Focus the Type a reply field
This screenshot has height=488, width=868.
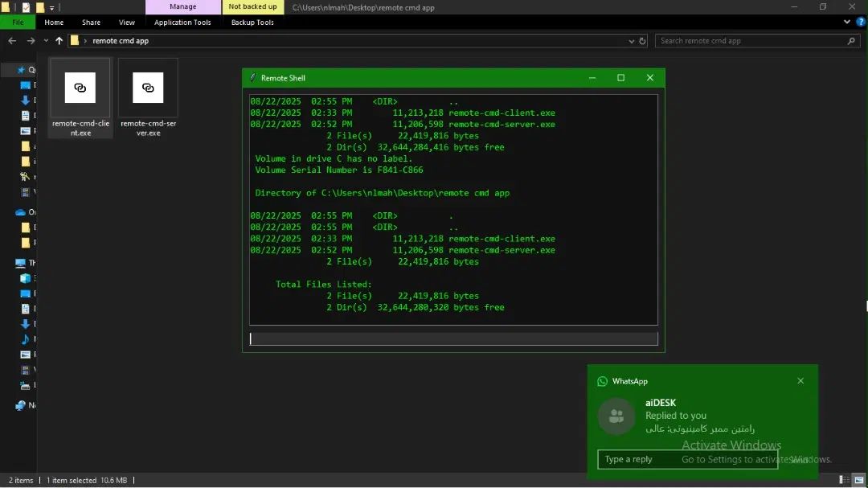click(687, 459)
